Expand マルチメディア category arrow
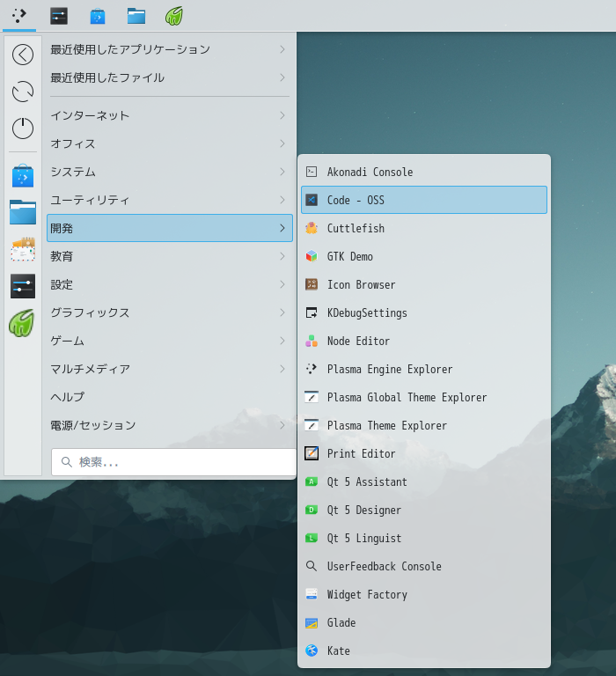The image size is (616, 676). tap(282, 369)
